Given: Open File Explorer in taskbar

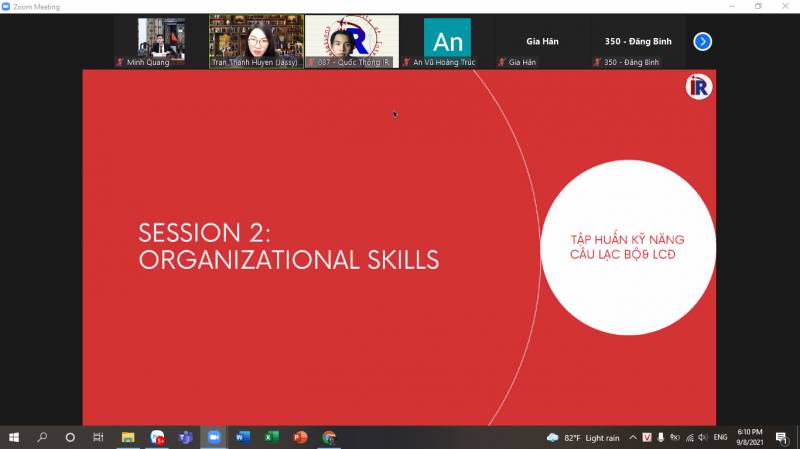Looking at the screenshot, I should coord(128,437).
